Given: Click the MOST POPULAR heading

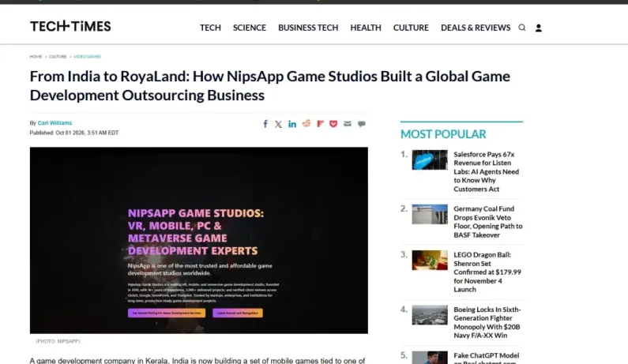Looking at the screenshot, I should [x=443, y=134].
